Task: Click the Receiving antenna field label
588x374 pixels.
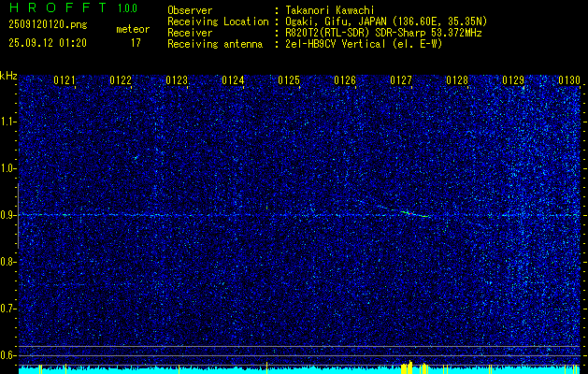Action: click(x=215, y=44)
